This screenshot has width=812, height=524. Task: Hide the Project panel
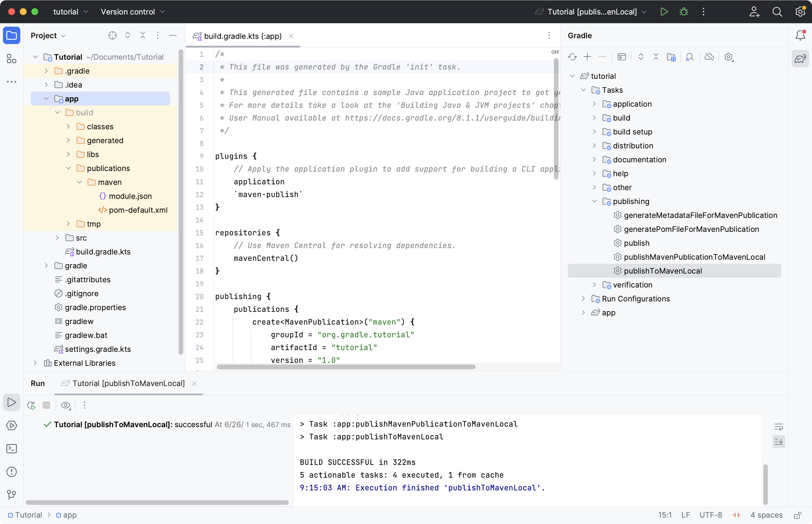173,35
